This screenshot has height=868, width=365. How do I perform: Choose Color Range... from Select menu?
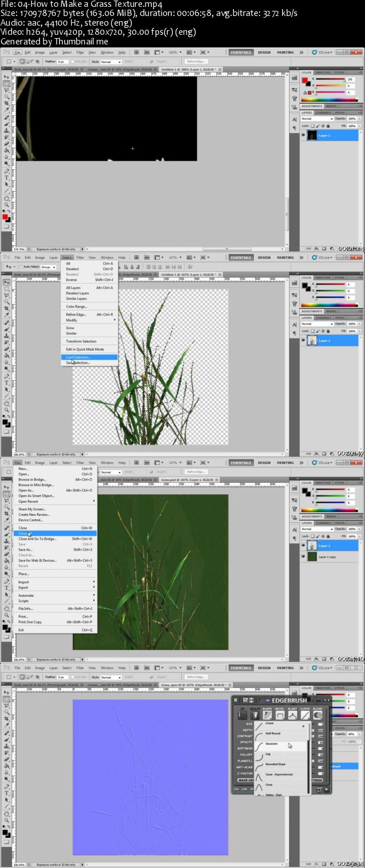pos(90,307)
